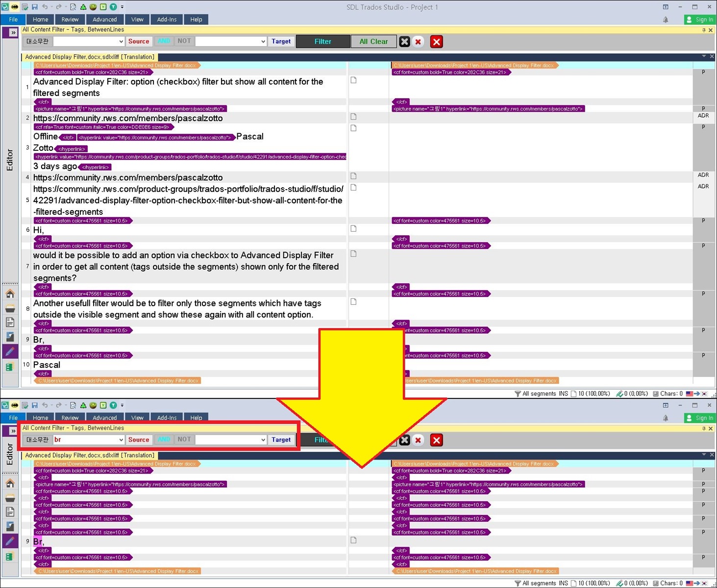Click 'Pascal' segment 10 text in top window
Image resolution: width=717 pixels, height=588 pixels.
coord(47,365)
